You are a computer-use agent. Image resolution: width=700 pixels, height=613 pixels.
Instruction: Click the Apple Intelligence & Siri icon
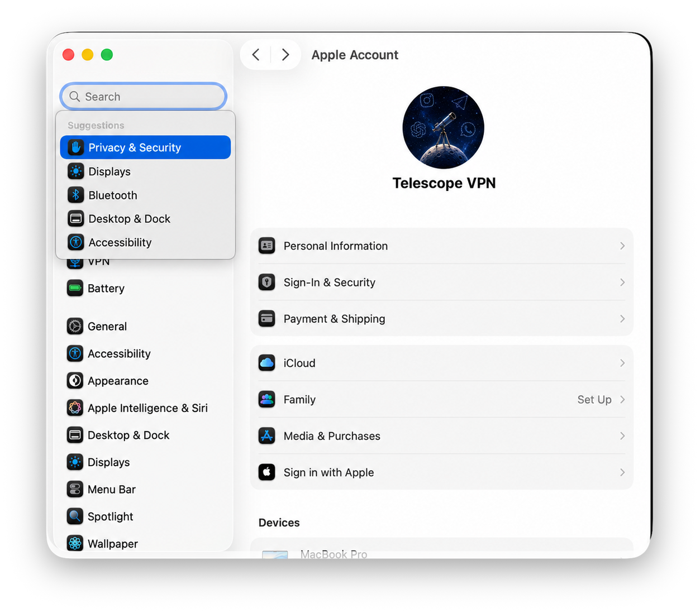[x=75, y=408]
